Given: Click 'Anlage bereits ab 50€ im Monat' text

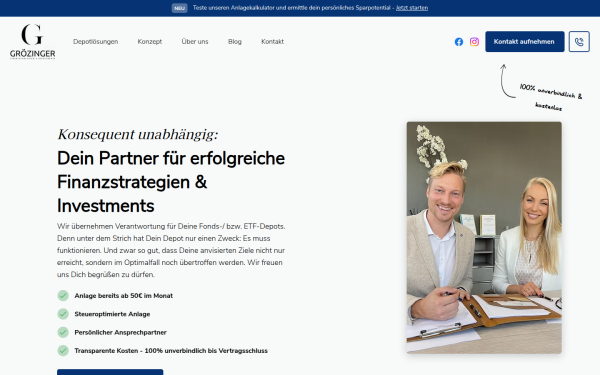Looking at the screenshot, I should coord(124,295).
